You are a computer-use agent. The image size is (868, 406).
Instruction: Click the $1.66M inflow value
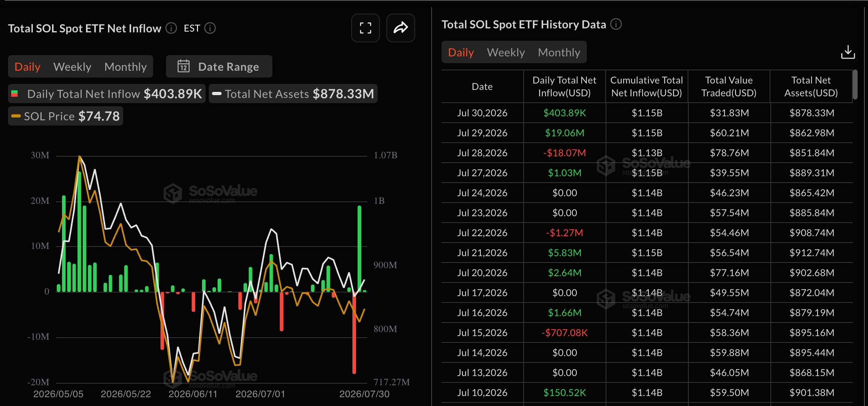click(564, 313)
